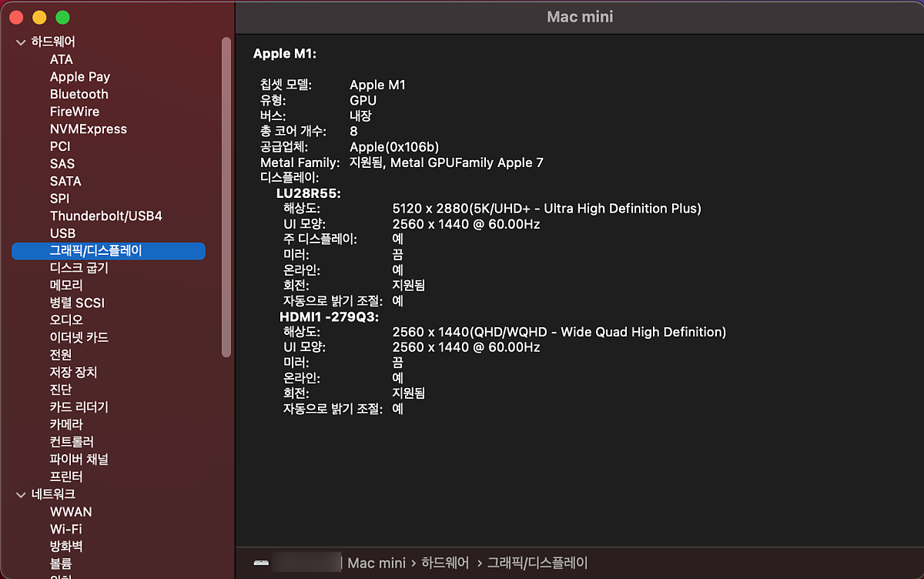Screen dimensions: 924x579
Task: Open 저장 장치 information
Action: [x=74, y=373]
